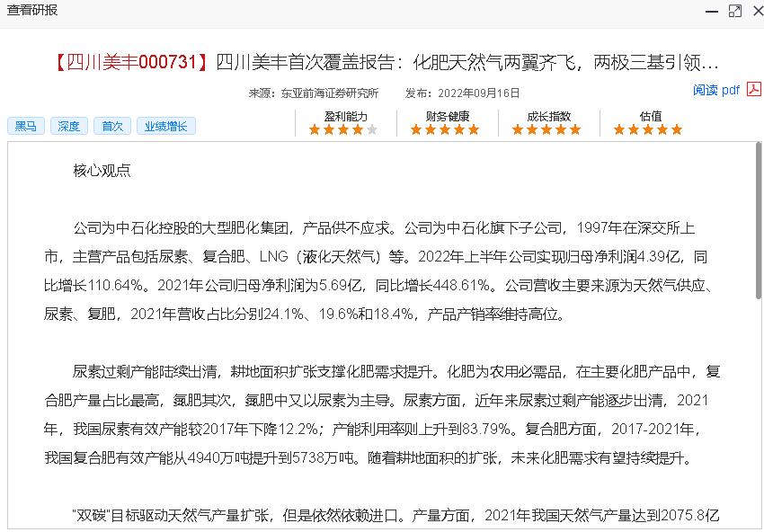Close the 查看研报 window
Screen dimensions: 764x532
[x=758, y=11]
